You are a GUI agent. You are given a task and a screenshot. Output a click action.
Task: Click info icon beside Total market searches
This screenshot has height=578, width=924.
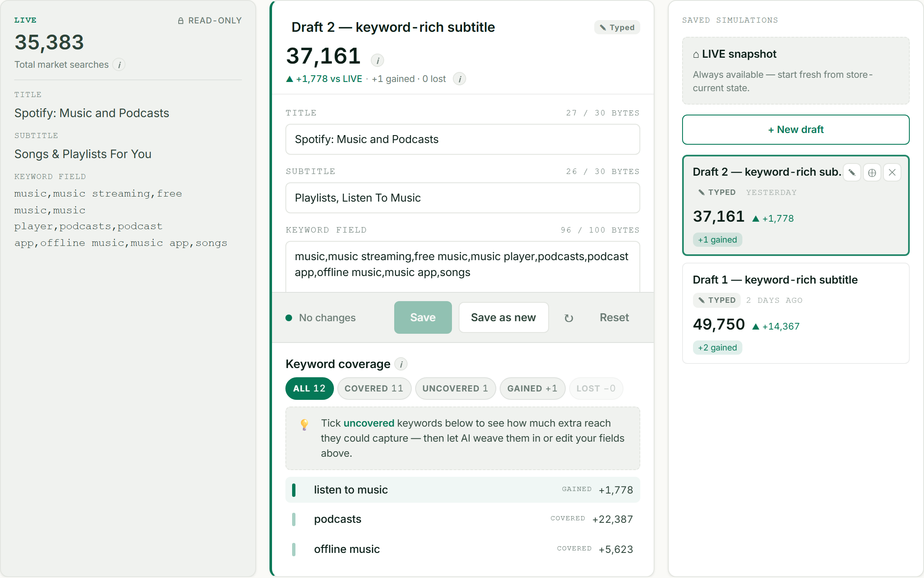click(119, 65)
